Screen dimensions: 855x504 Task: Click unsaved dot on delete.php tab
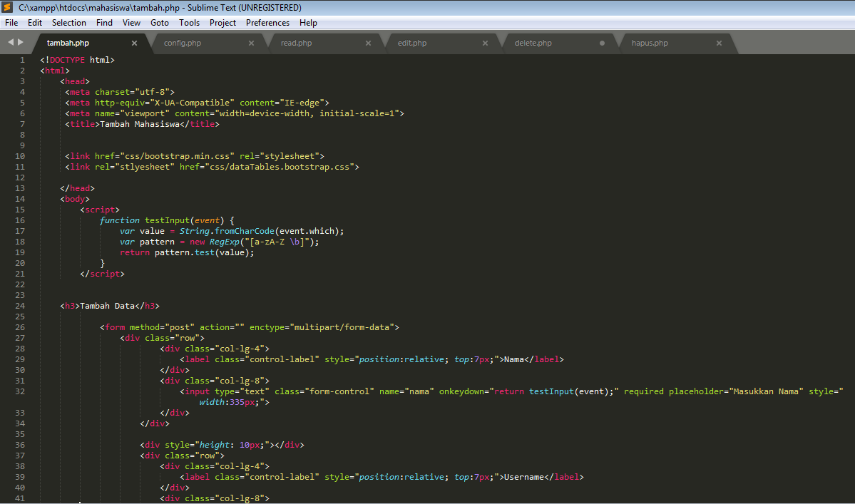click(x=602, y=43)
